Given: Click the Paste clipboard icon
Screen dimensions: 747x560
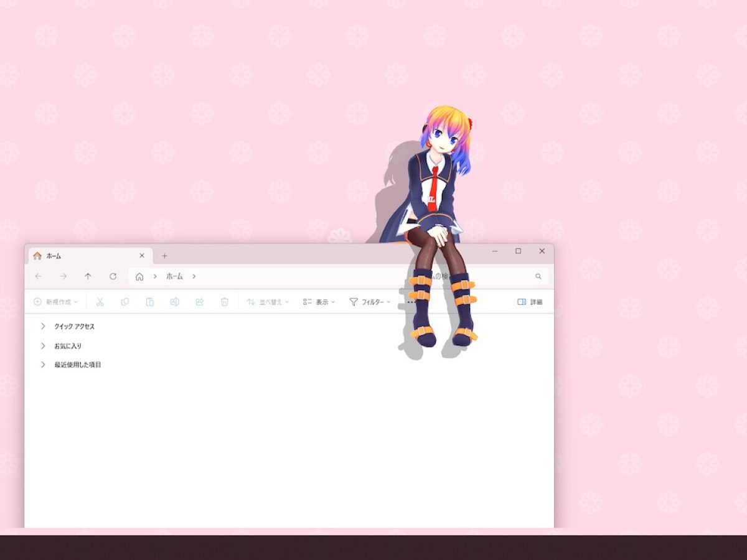Looking at the screenshot, I should click(150, 302).
